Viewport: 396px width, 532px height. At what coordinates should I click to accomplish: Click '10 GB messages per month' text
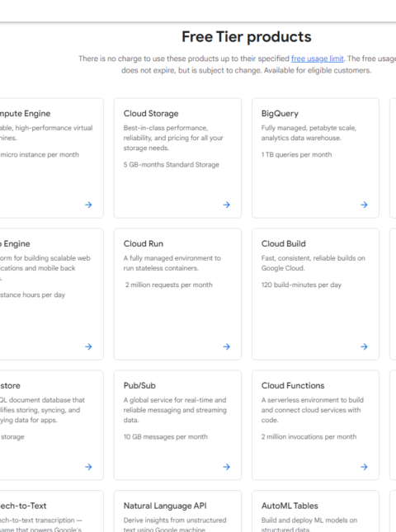166,436
